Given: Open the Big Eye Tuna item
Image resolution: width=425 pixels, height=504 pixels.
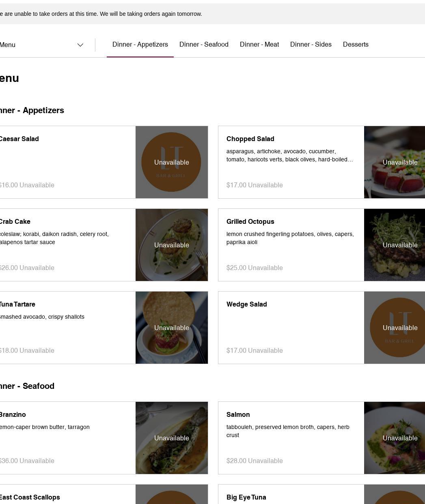Looking at the screenshot, I should point(246,498).
